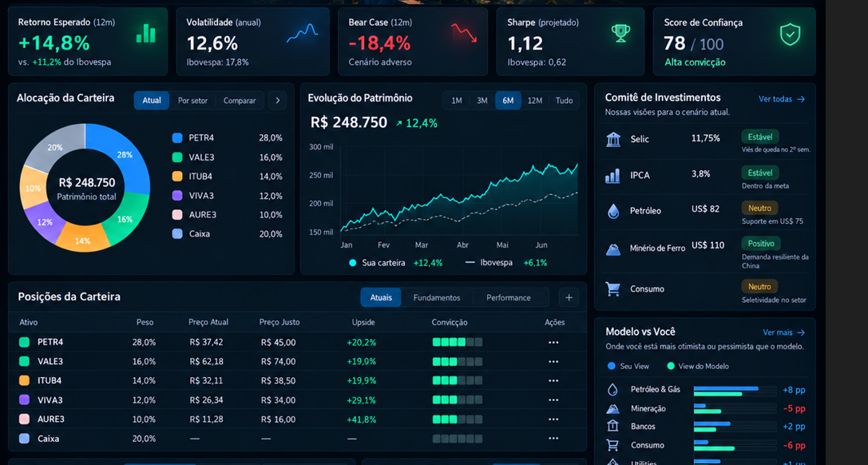
Task: Add a column with the plus button in Posições
Action: pyautogui.click(x=569, y=297)
